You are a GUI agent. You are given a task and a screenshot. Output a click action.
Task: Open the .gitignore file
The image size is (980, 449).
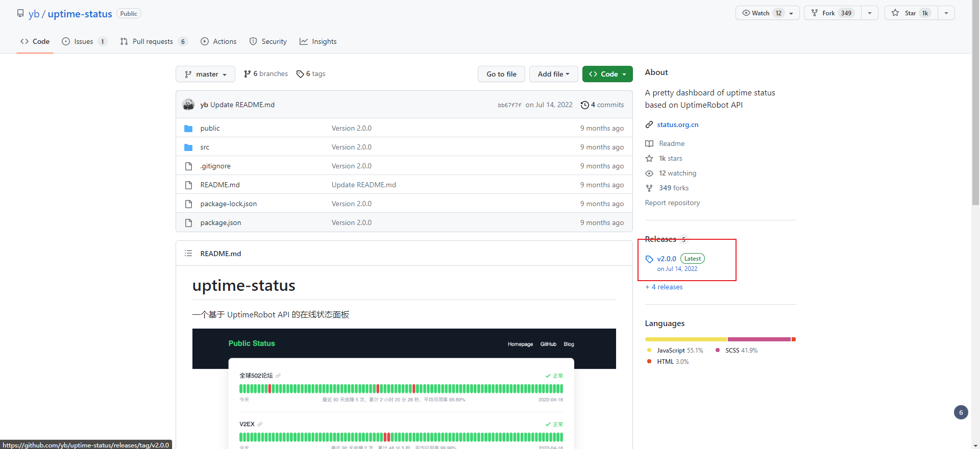point(215,166)
